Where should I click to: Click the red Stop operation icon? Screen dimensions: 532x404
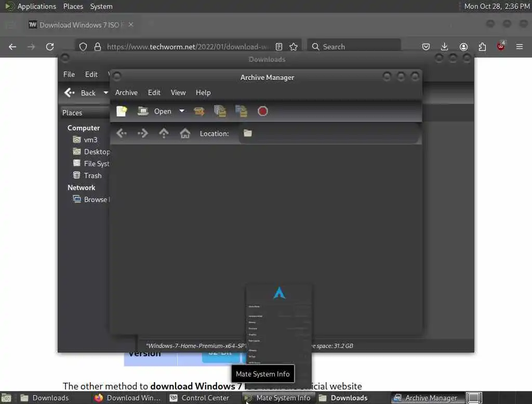pyautogui.click(x=262, y=111)
